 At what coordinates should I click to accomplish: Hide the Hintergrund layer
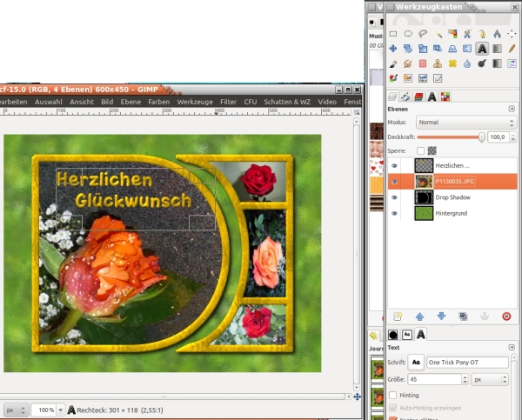point(394,213)
